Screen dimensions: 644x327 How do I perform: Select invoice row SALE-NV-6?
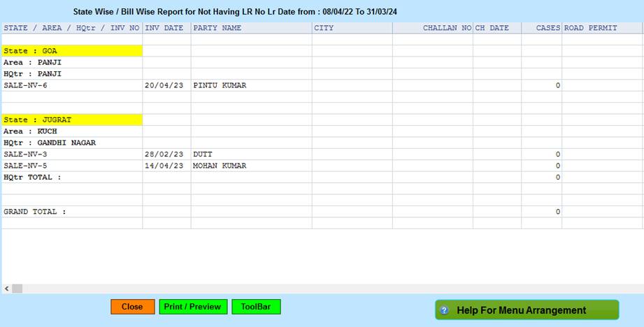25,85
